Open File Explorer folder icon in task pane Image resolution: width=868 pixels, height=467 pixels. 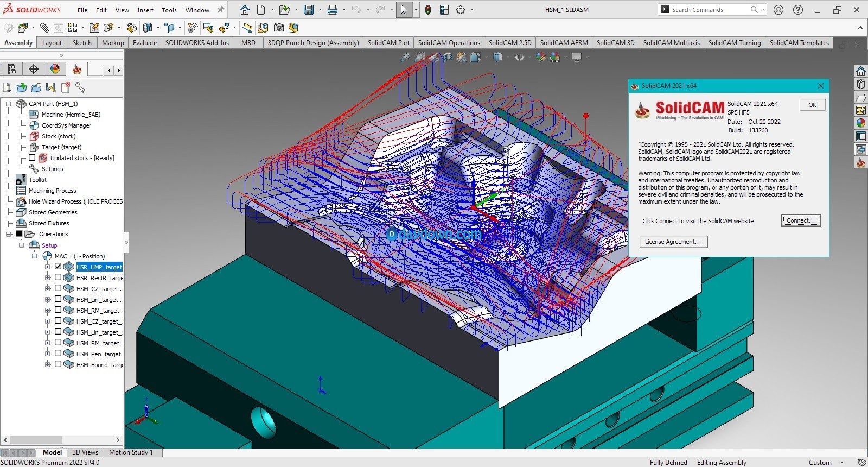click(x=861, y=97)
